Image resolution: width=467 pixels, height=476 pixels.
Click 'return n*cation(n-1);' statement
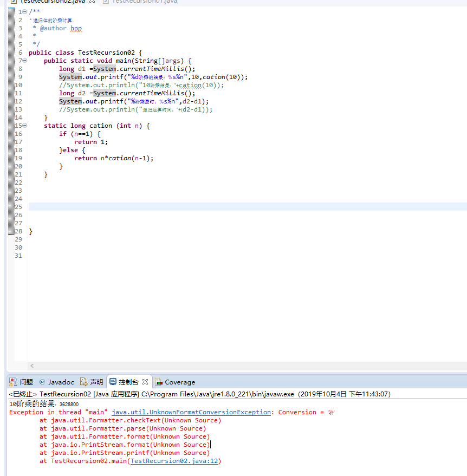[x=114, y=158]
